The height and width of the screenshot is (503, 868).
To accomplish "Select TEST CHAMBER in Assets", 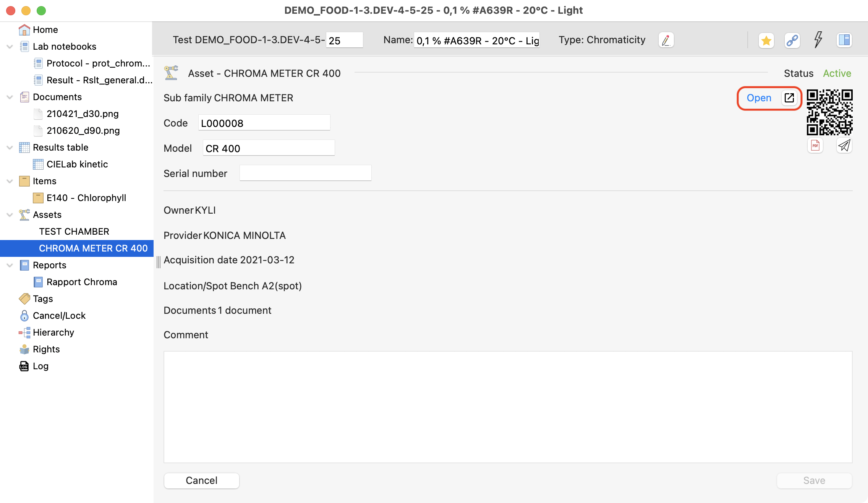I will pos(74,232).
